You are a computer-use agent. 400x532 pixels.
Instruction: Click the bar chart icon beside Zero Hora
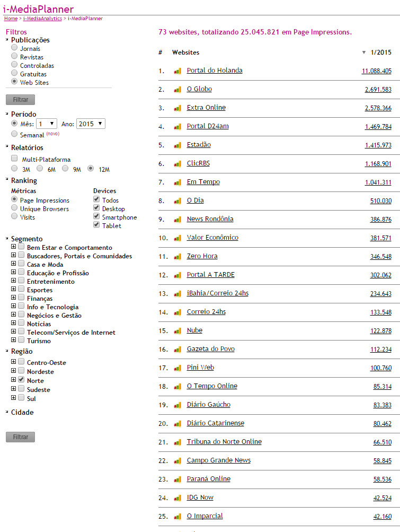[177, 256]
